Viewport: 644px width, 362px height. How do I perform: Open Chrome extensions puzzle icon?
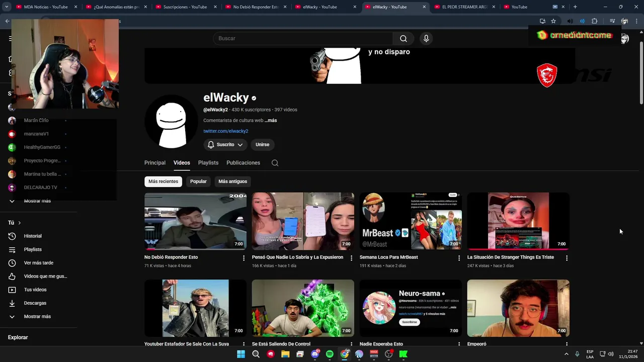click(595, 21)
